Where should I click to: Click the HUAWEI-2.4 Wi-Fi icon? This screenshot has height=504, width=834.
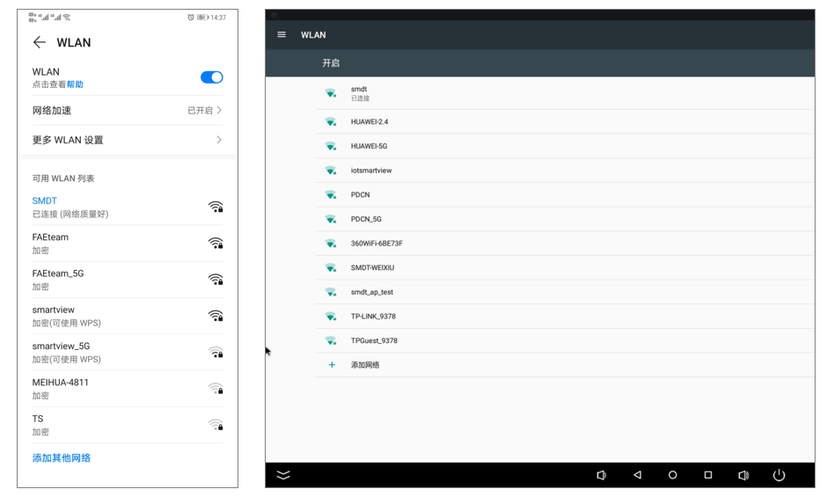click(331, 121)
